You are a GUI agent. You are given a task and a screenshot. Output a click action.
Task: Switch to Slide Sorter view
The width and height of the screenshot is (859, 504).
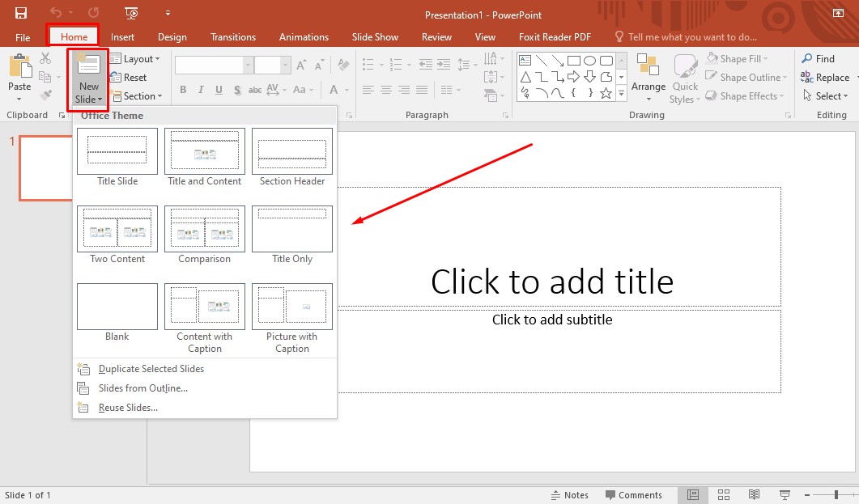click(x=723, y=494)
